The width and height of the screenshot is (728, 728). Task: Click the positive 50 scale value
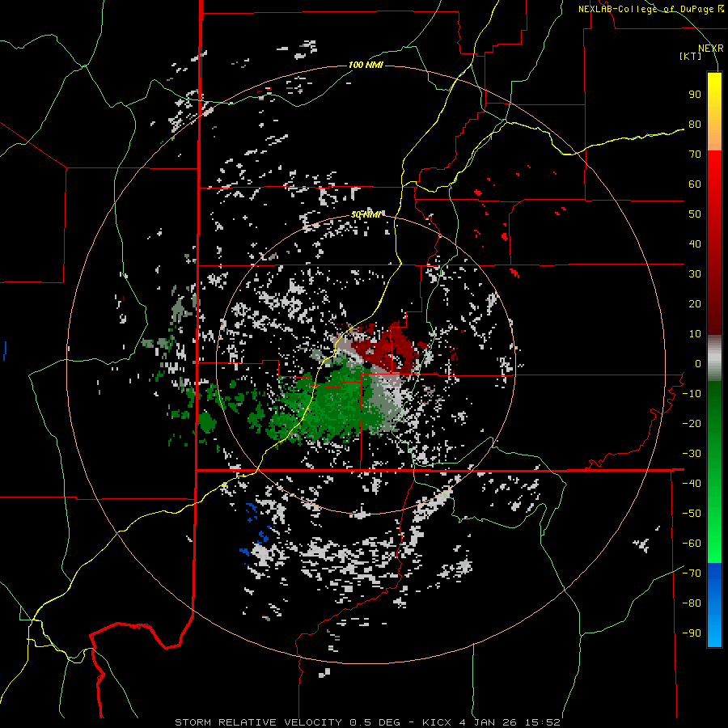coord(695,214)
